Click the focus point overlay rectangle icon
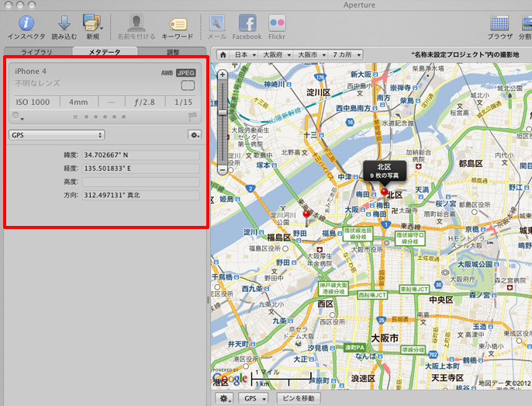The image size is (532, 406). pos(188,85)
